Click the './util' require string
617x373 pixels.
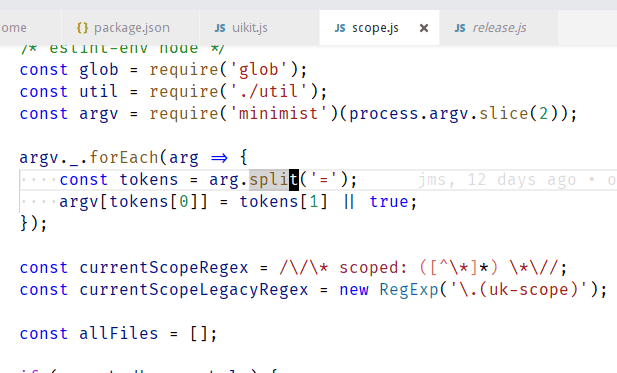pos(270,92)
